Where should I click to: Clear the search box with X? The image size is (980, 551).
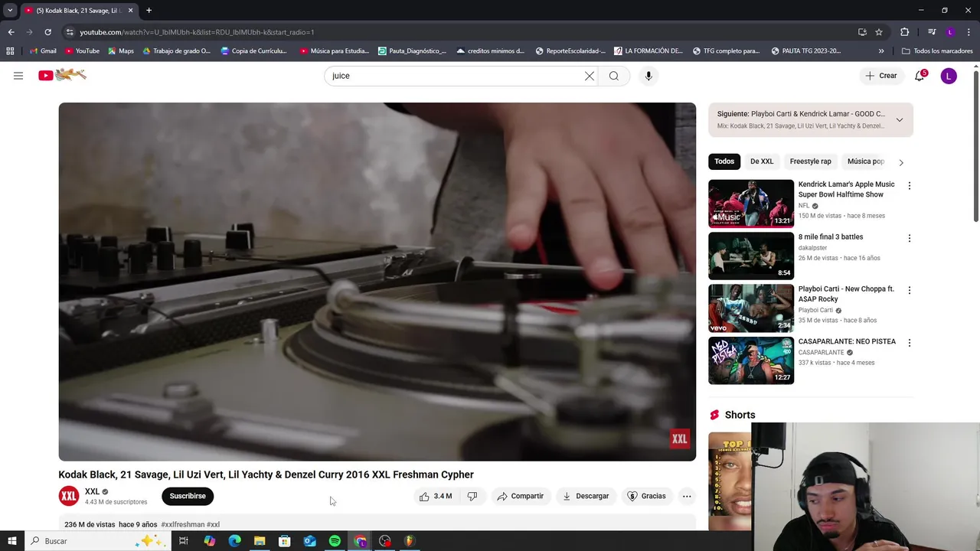590,76
